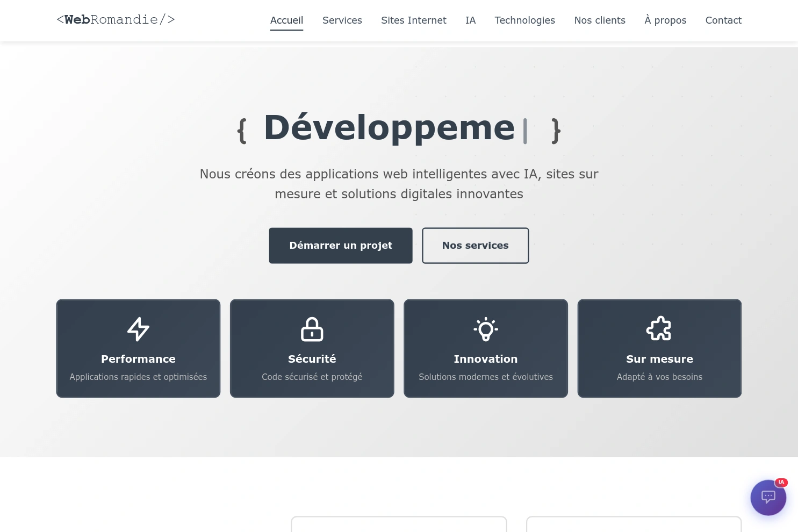Open the Services navigation item
Viewport: 798px width, 532px height.
(x=342, y=20)
